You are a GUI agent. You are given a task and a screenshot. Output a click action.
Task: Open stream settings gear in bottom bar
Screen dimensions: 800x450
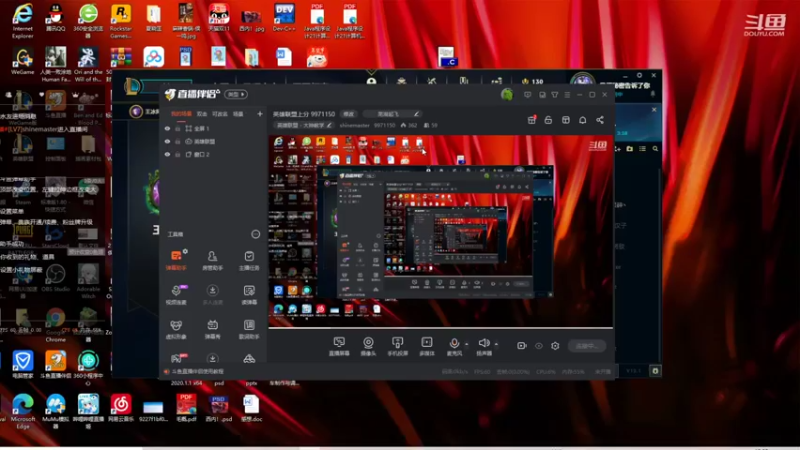click(555, 346)
